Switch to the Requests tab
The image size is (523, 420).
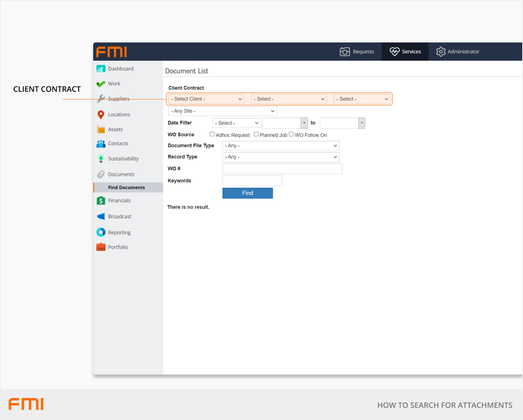[357, 52]
